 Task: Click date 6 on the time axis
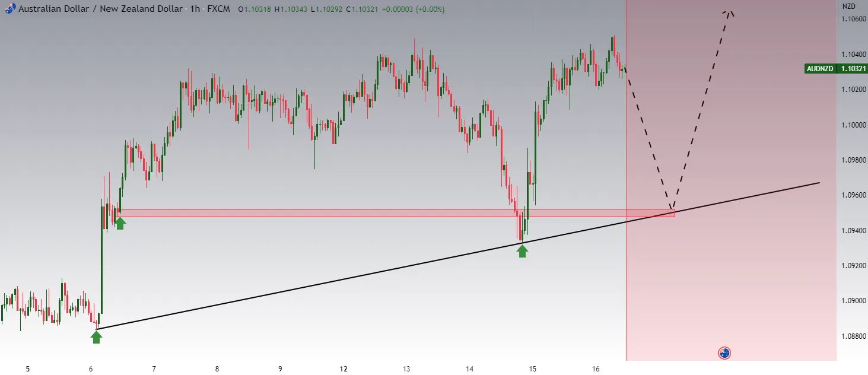pos(91,369)
